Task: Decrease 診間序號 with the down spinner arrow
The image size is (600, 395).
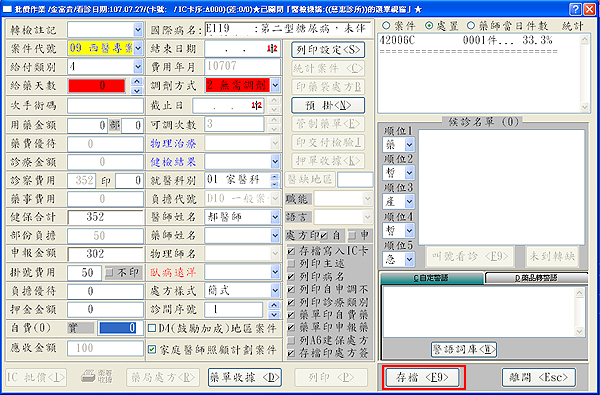Action: (x=273, y=315)
